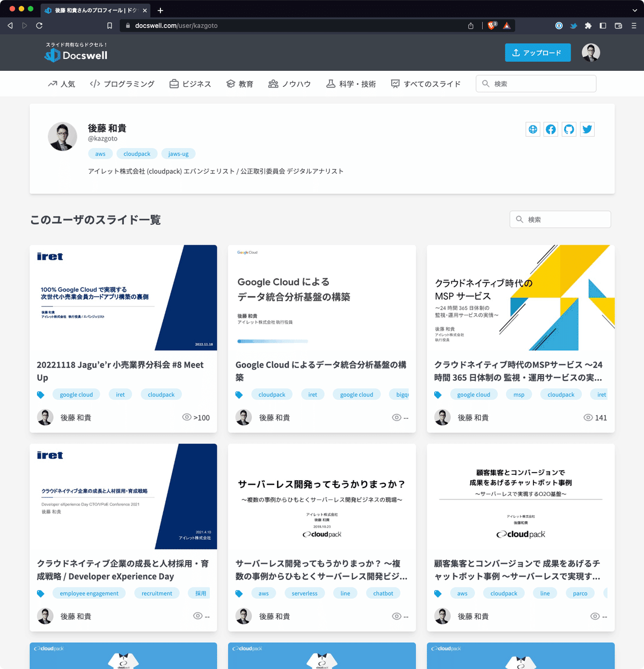Image resolution: width=644 pixels, height=669 pixels.
Task: Click the recruitment tag
Action: coord(157,593)
